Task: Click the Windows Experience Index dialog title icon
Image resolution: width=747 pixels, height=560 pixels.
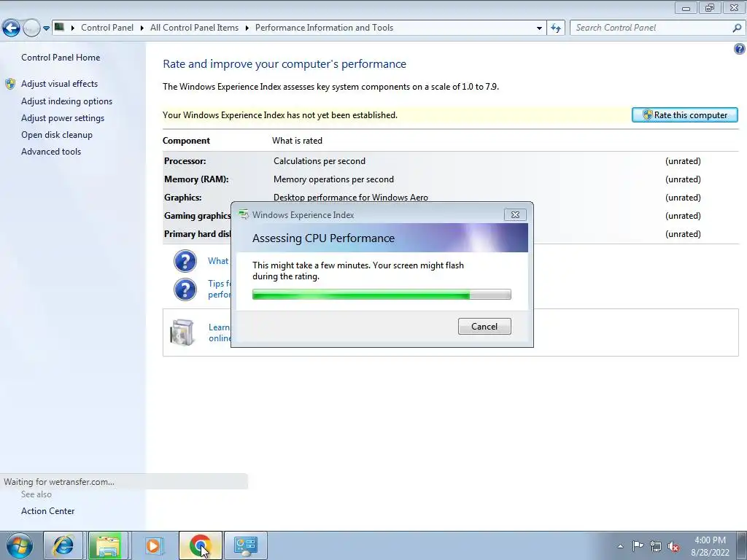Action: [x=244, y=215]
